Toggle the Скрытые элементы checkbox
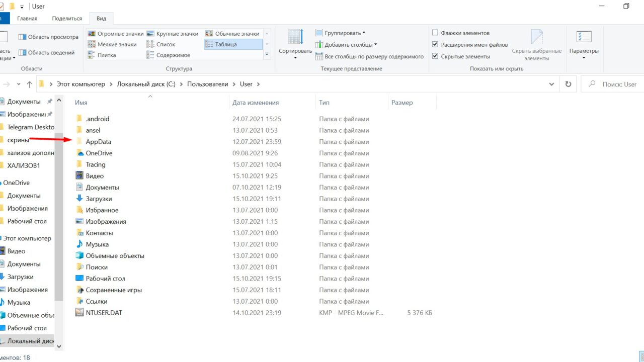This screenshot has height=362, width=644. (x=435, y=56)
